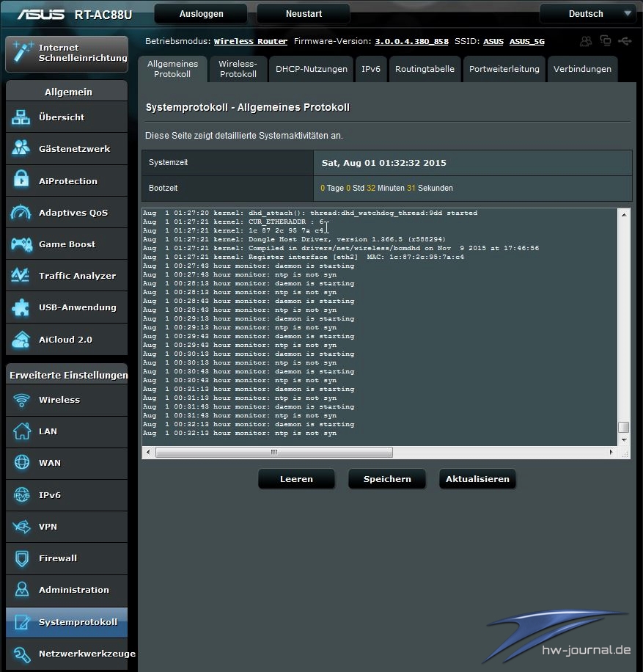Select the Administration menu label

click(x=74, y=590)
